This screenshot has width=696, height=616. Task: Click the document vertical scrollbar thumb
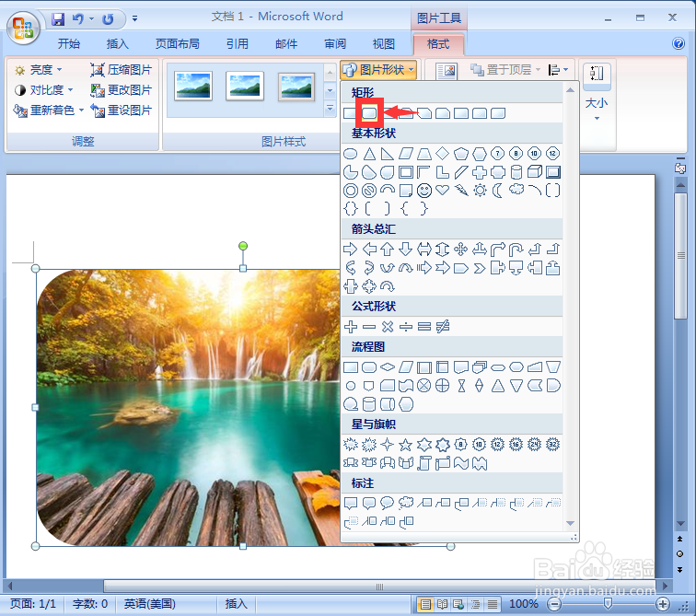[x=680, y=256]
